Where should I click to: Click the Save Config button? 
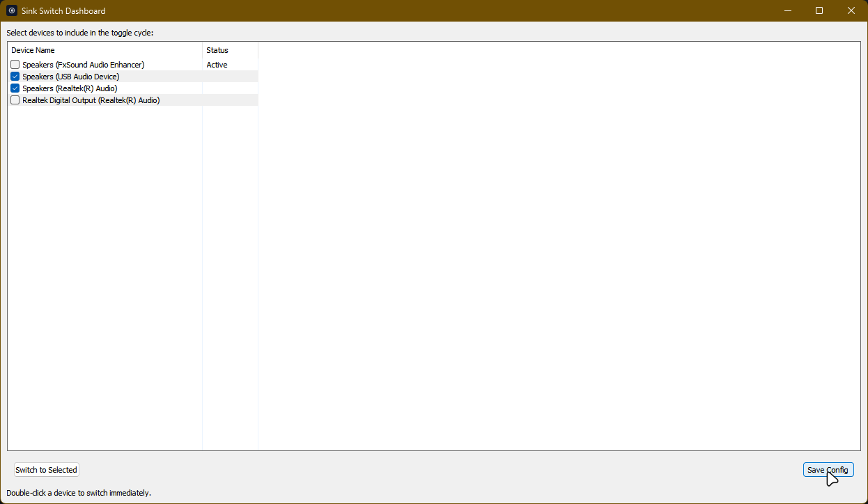[828, 469]
